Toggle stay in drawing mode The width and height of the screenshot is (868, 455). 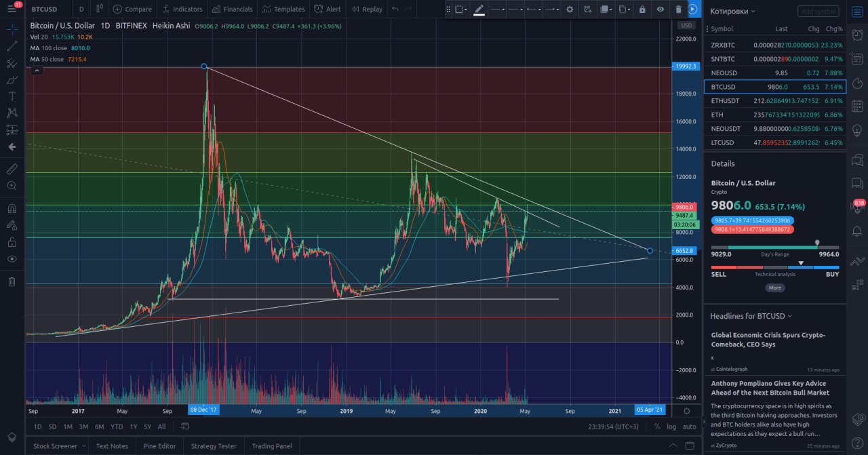point(12,225)
